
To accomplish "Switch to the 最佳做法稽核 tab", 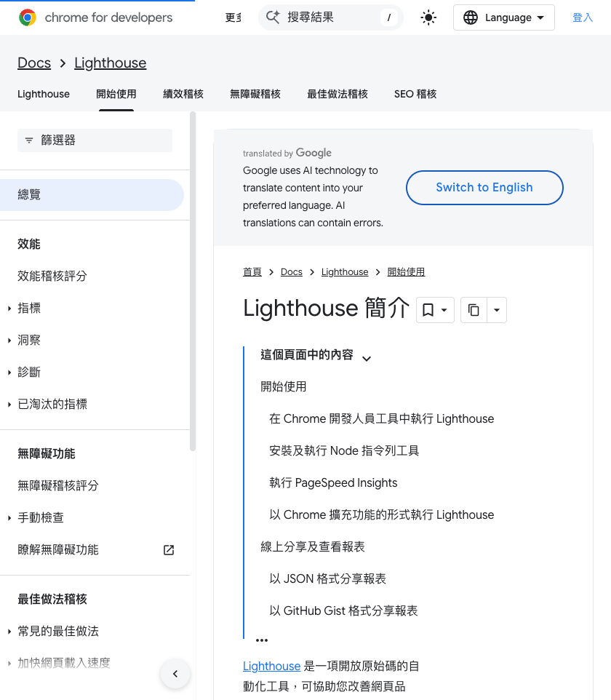I will pyautogui.click(x=338, y=94).
